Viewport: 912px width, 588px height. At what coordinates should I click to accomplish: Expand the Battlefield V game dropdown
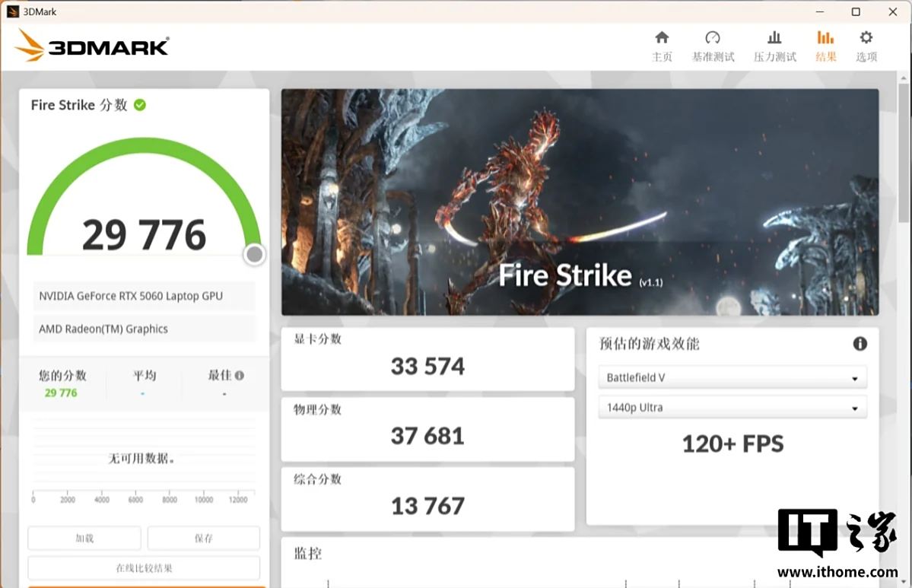point(732,378)
